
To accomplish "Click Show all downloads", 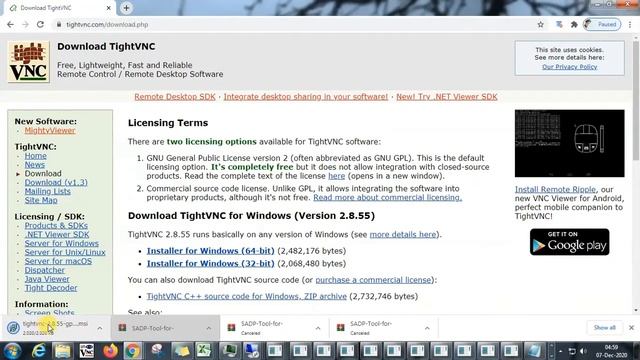I will pos(604,328).
